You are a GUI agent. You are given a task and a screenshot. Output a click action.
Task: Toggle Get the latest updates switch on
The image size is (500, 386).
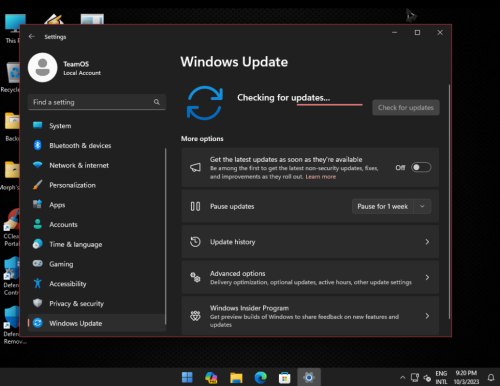(421, 167)
